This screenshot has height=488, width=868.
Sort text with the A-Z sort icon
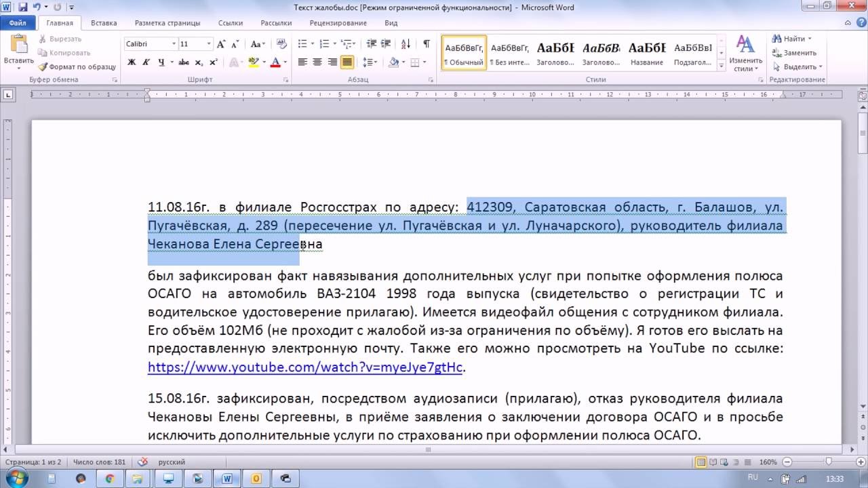click(x=407, y=44)
